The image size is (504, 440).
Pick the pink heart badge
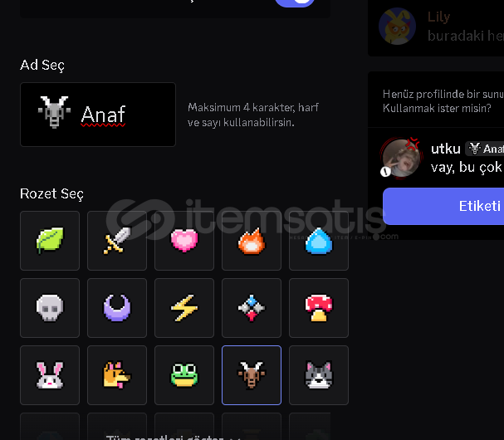click(x=184, y=241)
